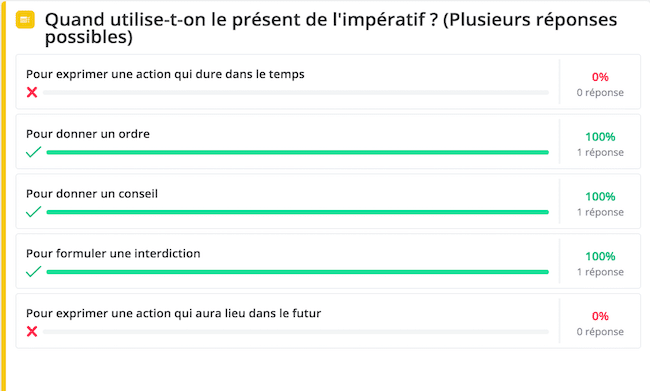Select the green progress bar for 'Pour donner un conseil'
650x391 pixels.
[x=298, y=212]
